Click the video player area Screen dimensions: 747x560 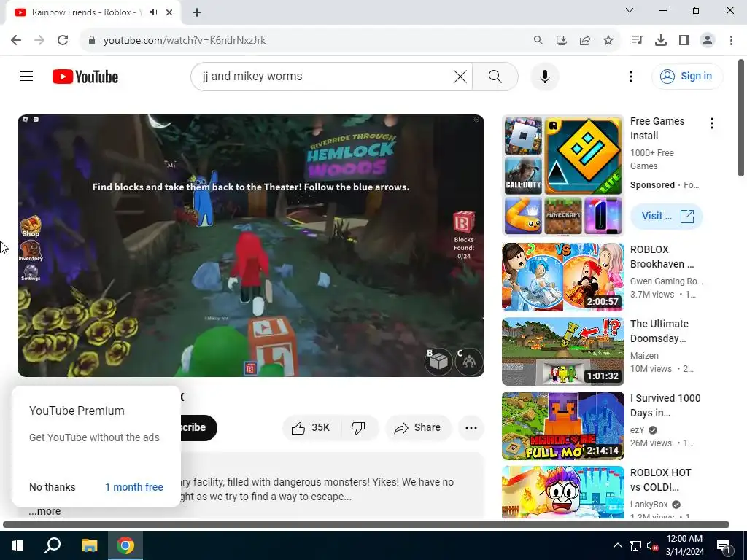251,246
